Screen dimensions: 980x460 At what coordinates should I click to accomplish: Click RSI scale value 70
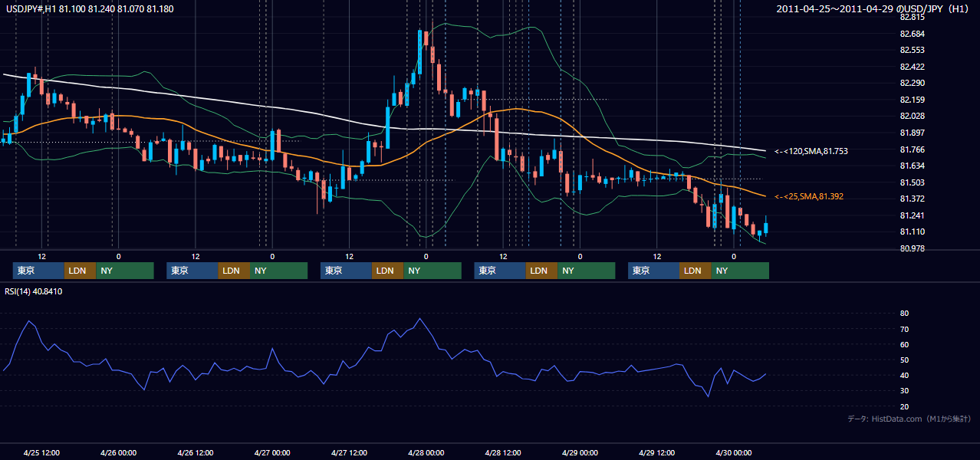coord(905,329)
